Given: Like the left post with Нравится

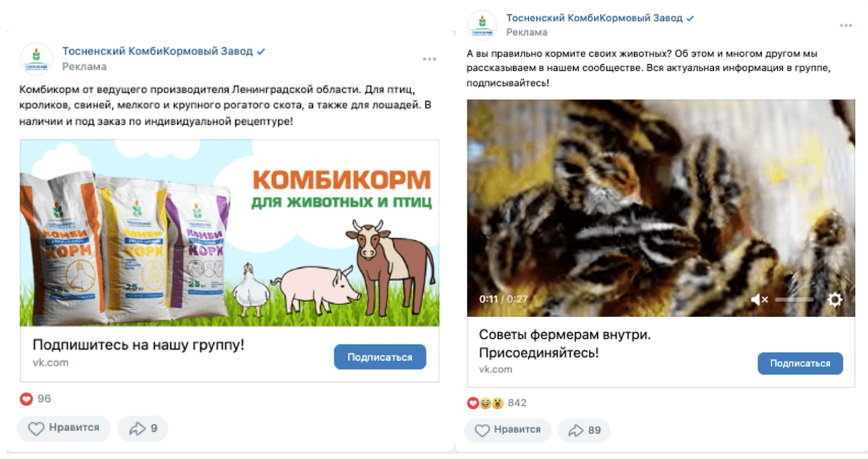Looking at the screenshot, I should (63, 428).
